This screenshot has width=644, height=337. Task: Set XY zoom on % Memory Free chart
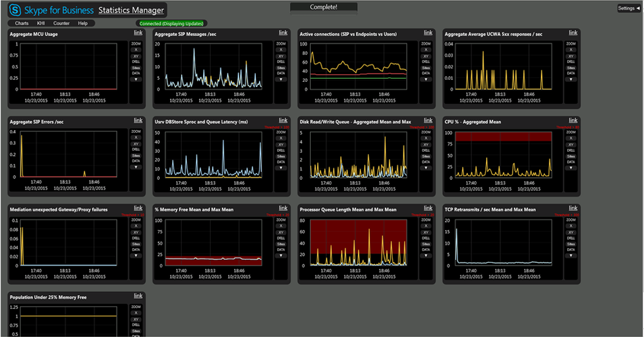[x=281, y=233]
